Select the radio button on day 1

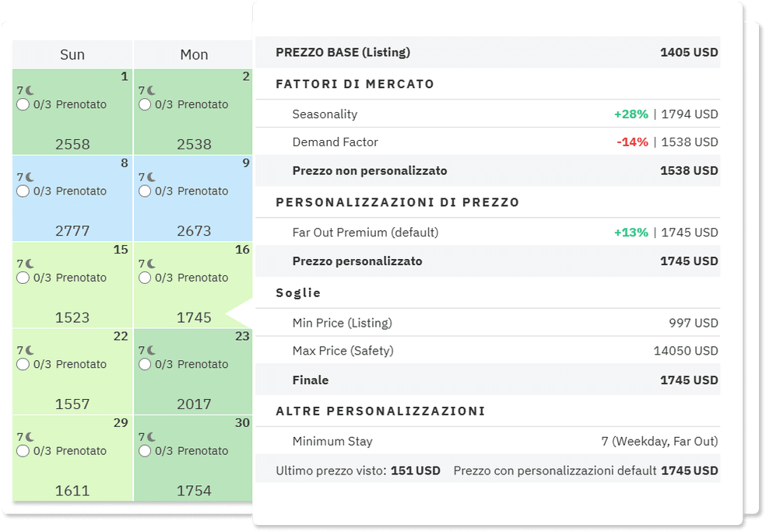pos(23,104)
